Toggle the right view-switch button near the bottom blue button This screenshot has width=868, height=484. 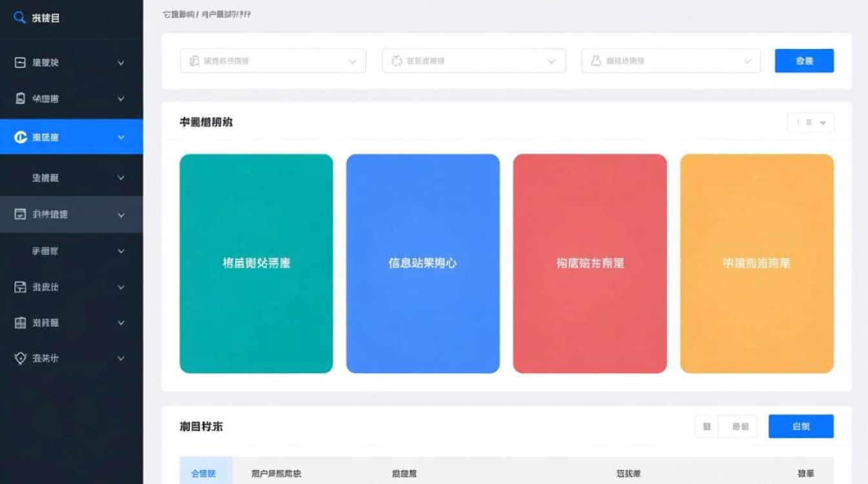point(738,426)
